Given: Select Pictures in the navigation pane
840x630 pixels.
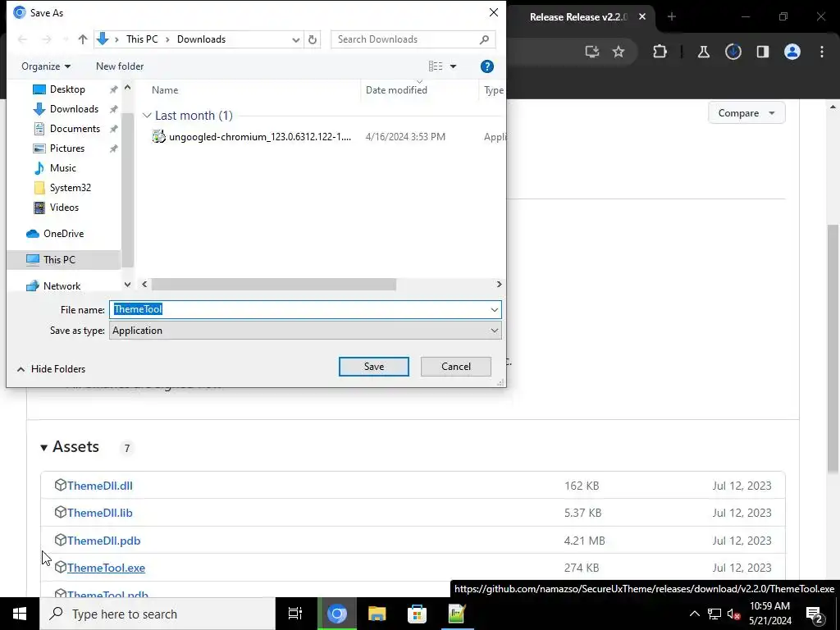Looking at the screenshot, I should click(67, 148).
